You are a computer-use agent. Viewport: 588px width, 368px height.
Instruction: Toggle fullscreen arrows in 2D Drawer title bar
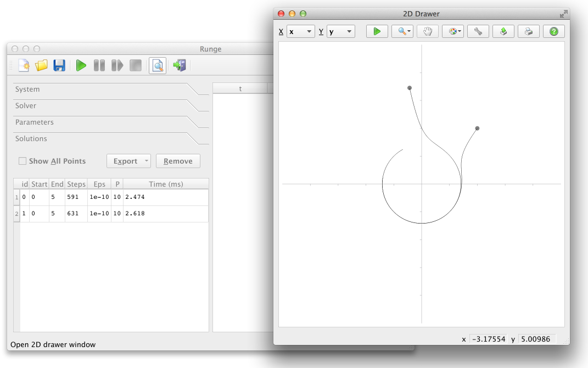[564, 14]
